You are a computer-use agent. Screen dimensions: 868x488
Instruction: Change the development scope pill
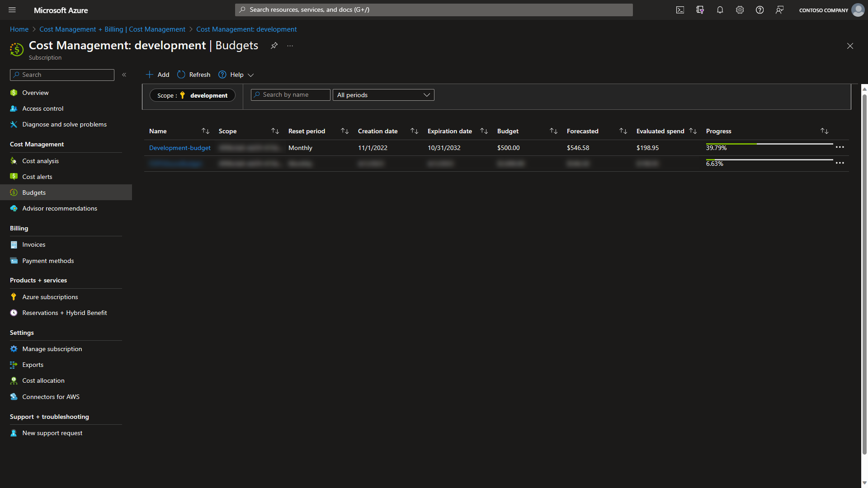pyautogui.click(x=193, y=95)
